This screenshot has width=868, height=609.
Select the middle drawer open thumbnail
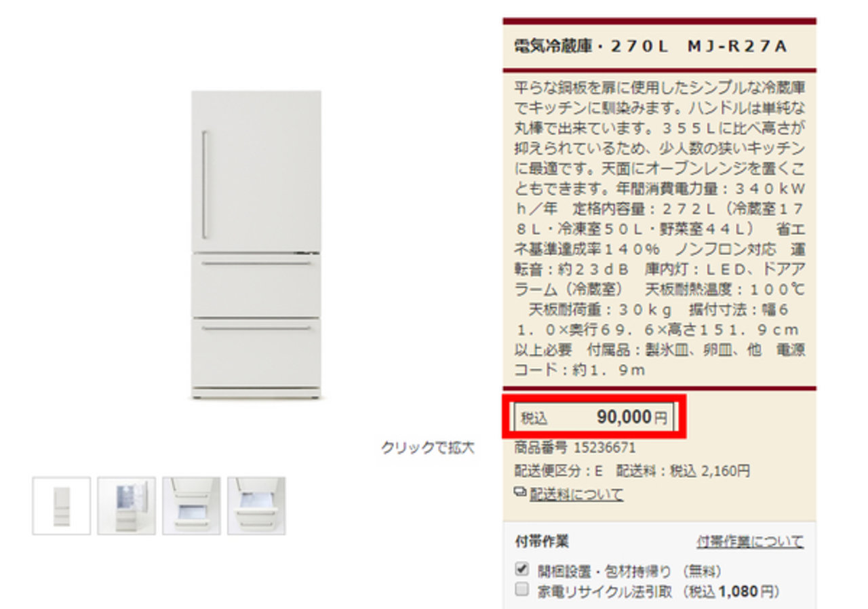pyautogui.click(x=191, y=505)
